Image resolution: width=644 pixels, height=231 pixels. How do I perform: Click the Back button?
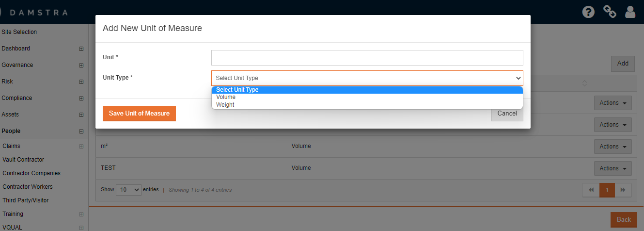[624, 220]
